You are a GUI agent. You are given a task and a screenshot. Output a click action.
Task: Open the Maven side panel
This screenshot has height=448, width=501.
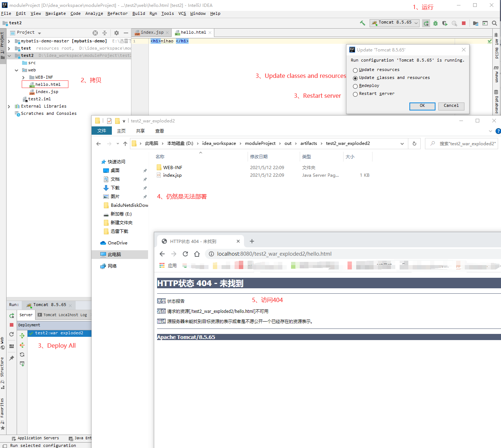tap(496, 74)
